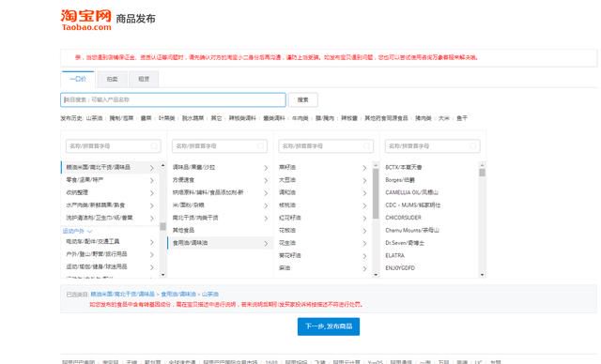Screen dimensions: 601x364
Task: Click search icon in third column filter
Action: pos(367,146)
